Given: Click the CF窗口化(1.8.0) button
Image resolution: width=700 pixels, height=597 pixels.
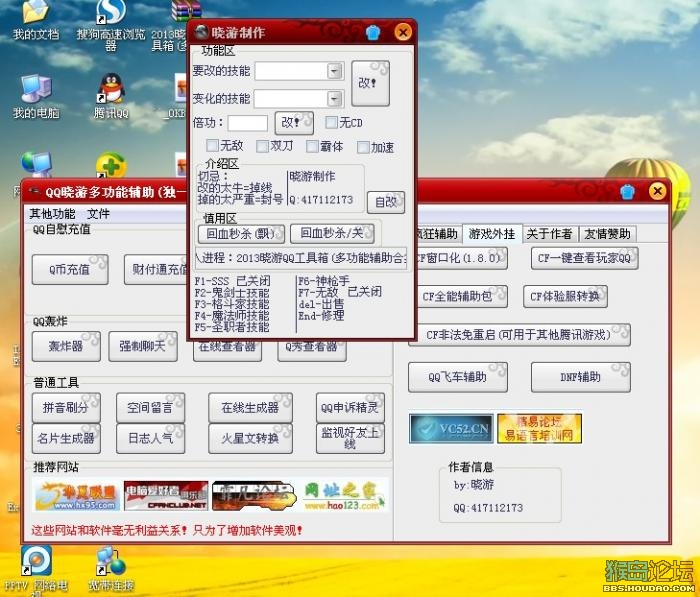Looking at the screenshot, I should (461, 258).
